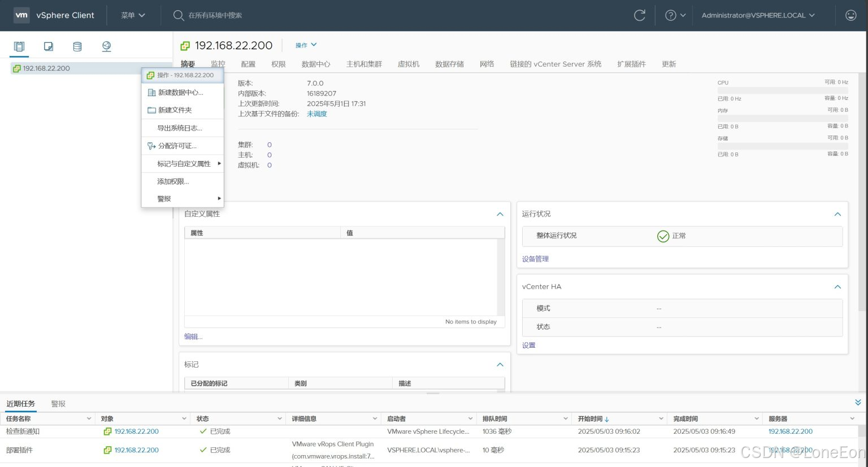Switch to the 权限 tab
Image resolution: width=868 pixels, height=467 pixels.
pos(279,64)
